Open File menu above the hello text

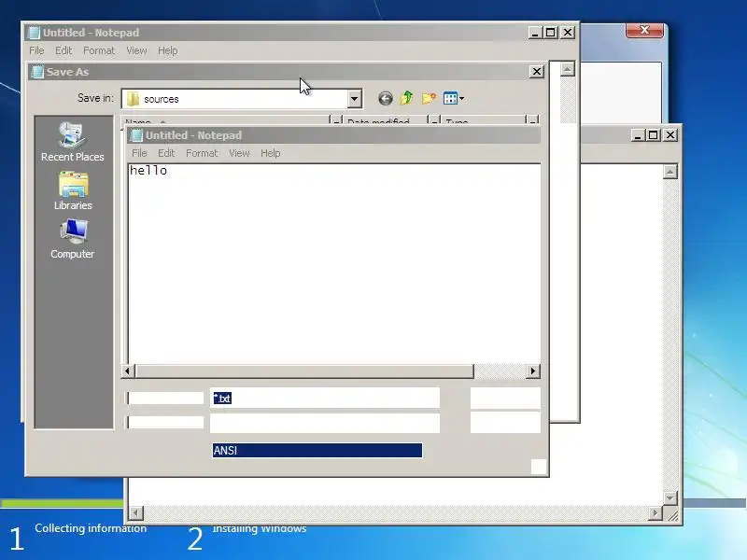139,153
